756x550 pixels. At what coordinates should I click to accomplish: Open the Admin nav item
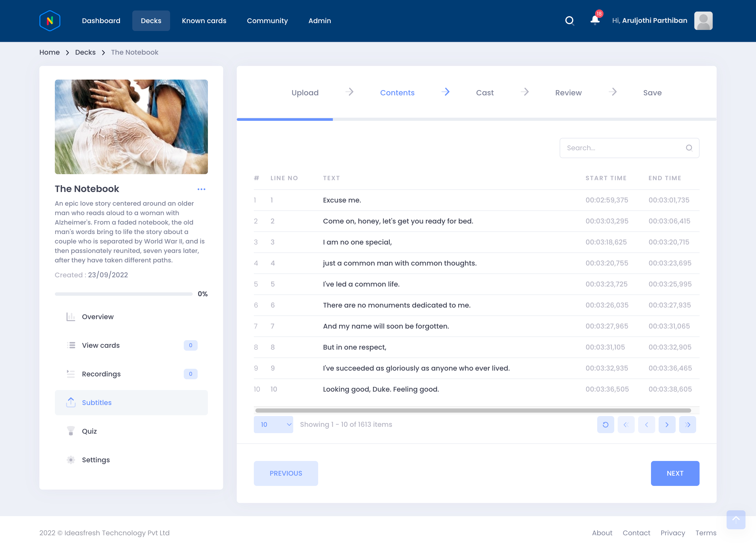pyautogui.click(x=320, y=21)
